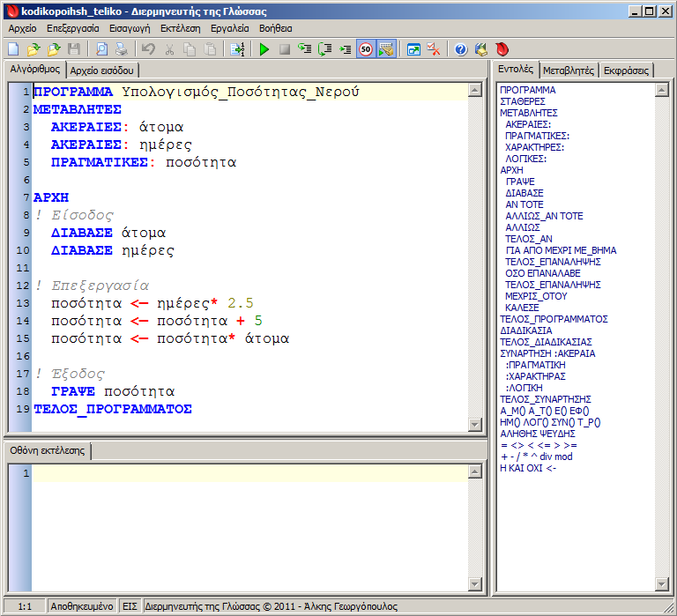Click down arrow of code editor scrollbar
The height and width of the screenshot is (616, 677).
click(x=474, y=425)
